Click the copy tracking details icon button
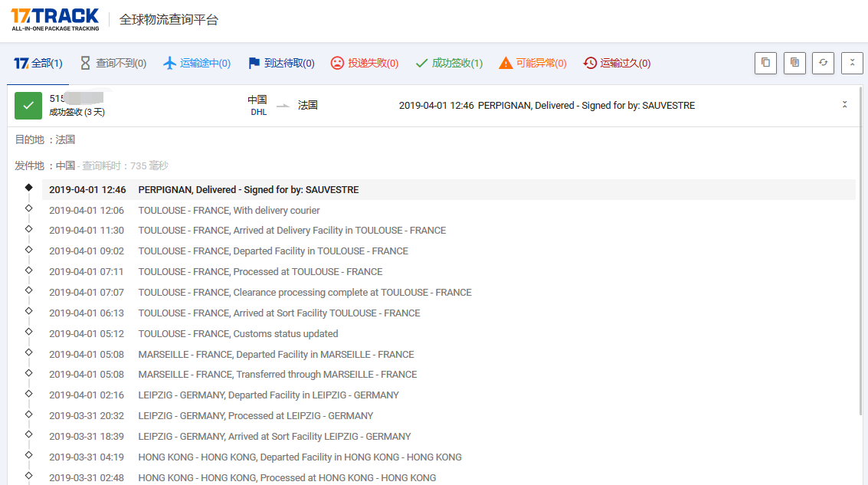 coord(794,63)
